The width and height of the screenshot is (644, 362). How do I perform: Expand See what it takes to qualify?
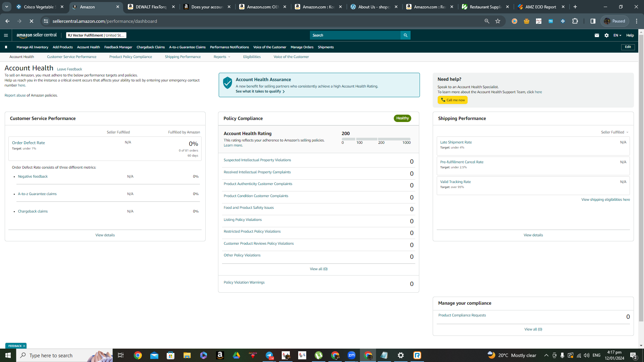[260, 92]
